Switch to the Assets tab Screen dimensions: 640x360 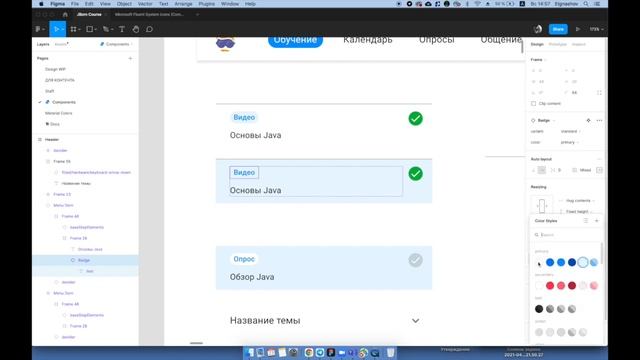[x=61, y=44]
